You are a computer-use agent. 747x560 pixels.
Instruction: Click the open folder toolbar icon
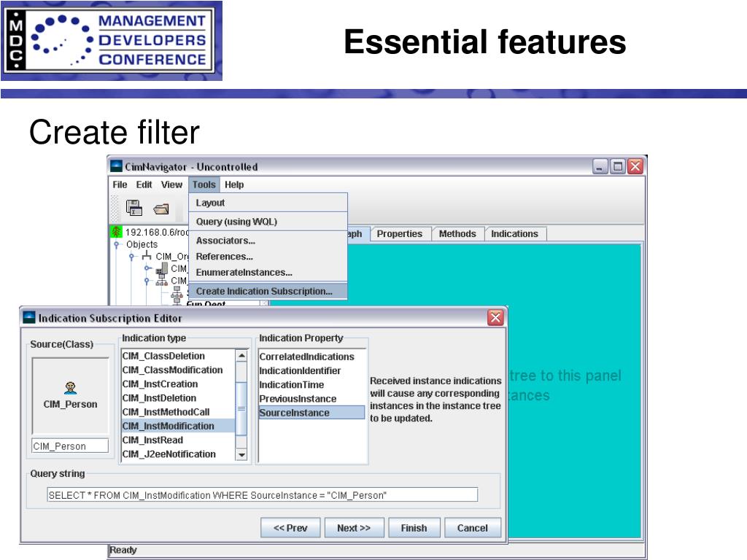tap(161, 209)
